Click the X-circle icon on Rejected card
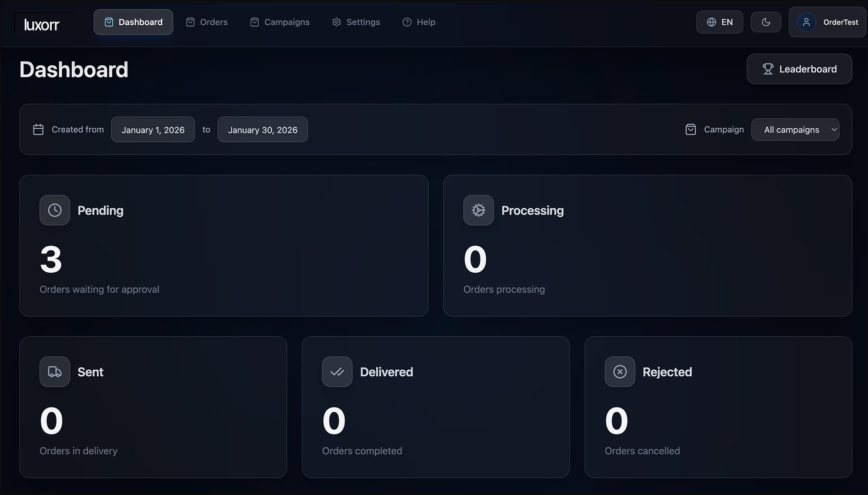The image size is (868, 495). point(620,372)
